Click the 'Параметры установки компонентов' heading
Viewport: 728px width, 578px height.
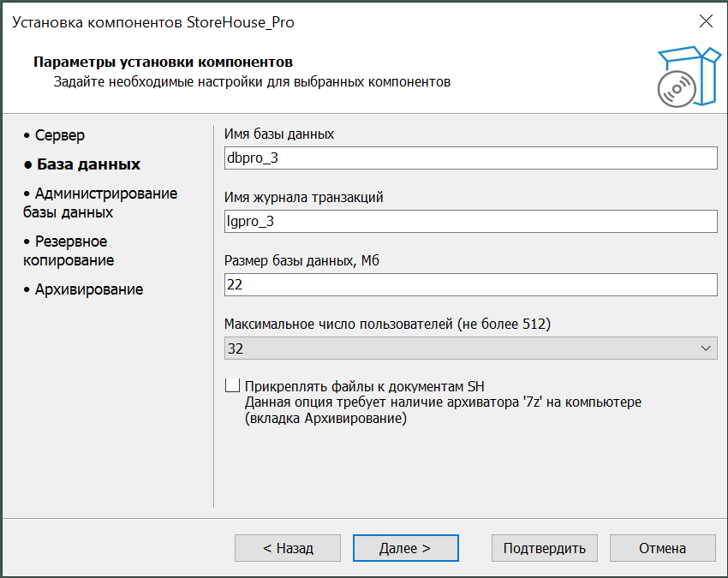(x=163, y=63)
